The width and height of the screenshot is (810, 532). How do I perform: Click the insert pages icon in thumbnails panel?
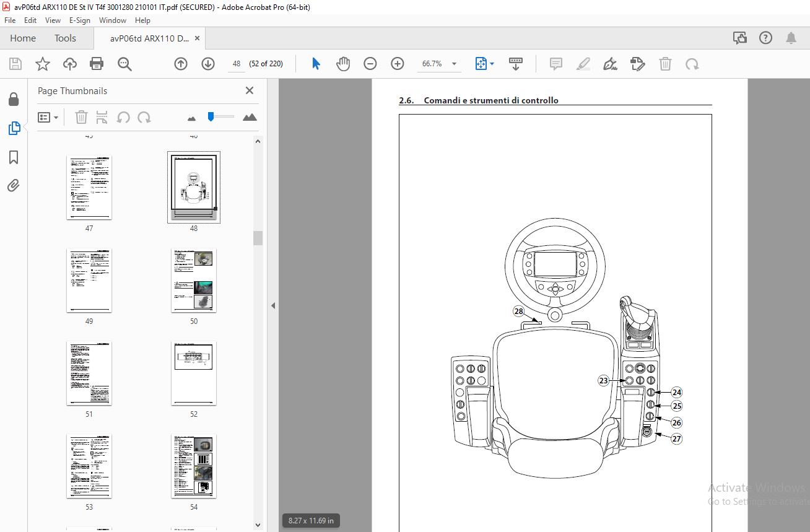click(x=102, y=117)
